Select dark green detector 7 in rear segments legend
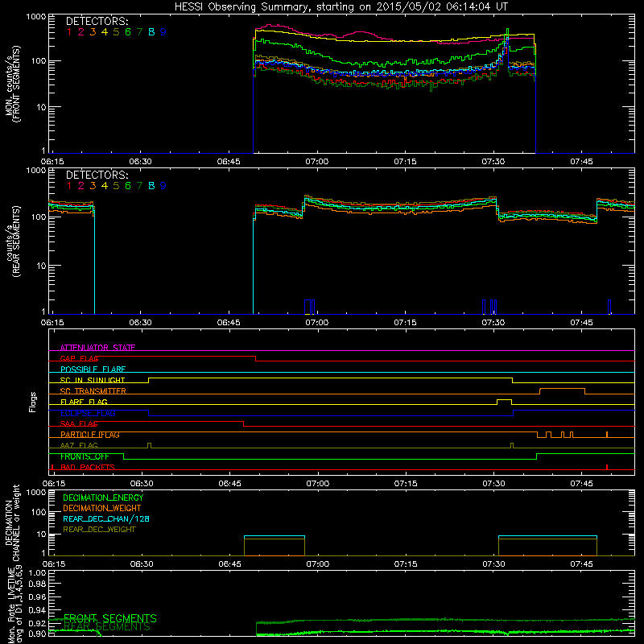Image resolution: width=644 pixels, height=644 pixels. coord(139,186)
